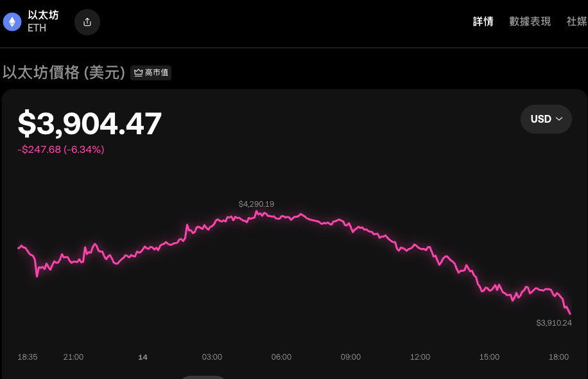Toggle currency display via USD control

546,119
